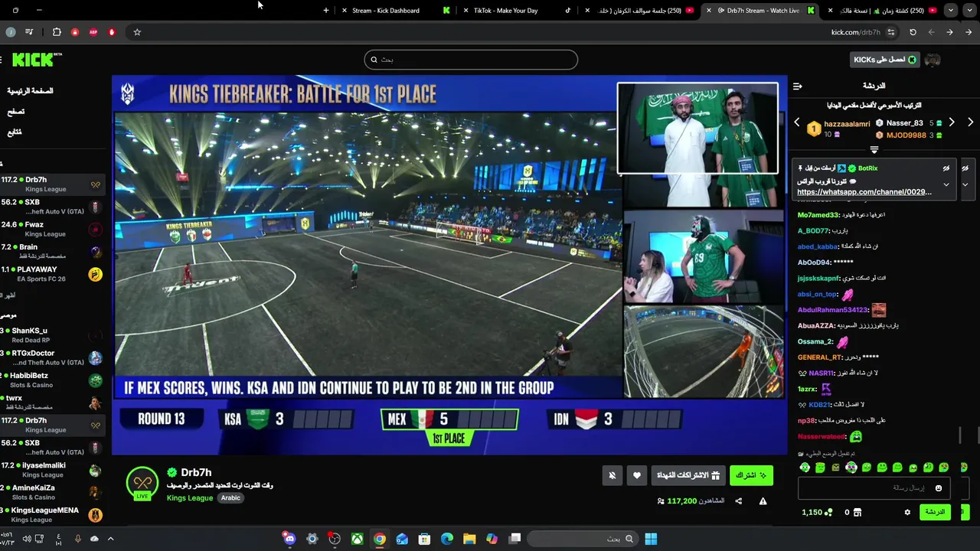Report stream via warning triangle icon

click(x=763, y=501)
